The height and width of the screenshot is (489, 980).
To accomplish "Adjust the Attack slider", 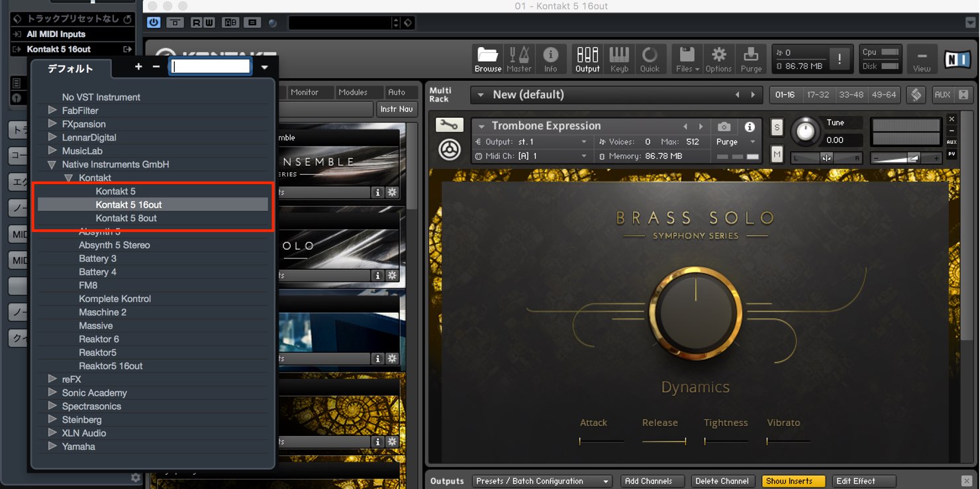I will point(601,441).
